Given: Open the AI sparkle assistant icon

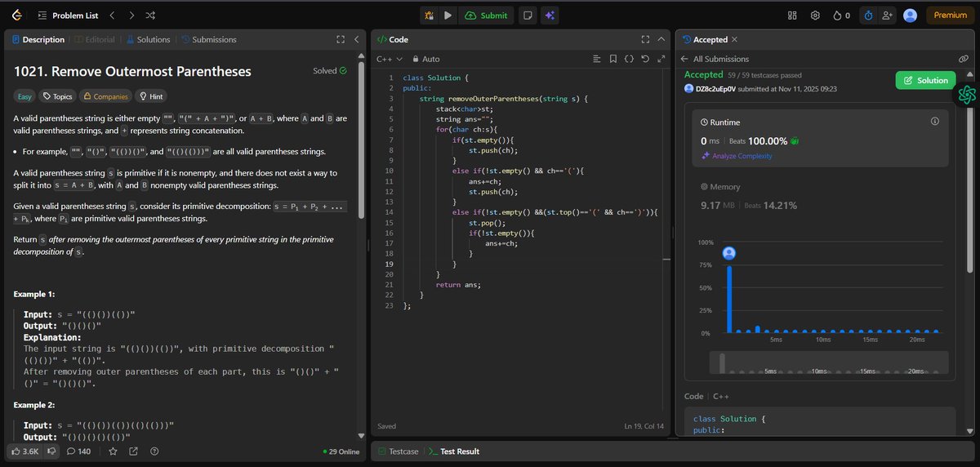Looking at the screenshot, I should (550, 15).
